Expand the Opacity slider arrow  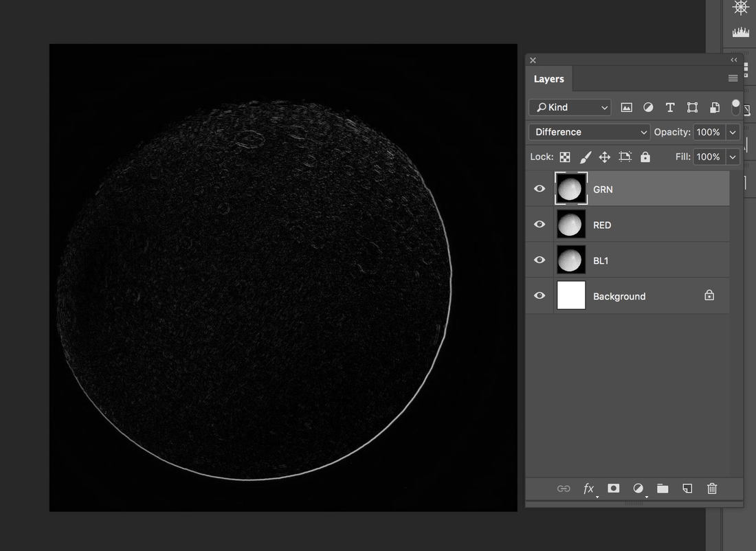click(733, 132)
